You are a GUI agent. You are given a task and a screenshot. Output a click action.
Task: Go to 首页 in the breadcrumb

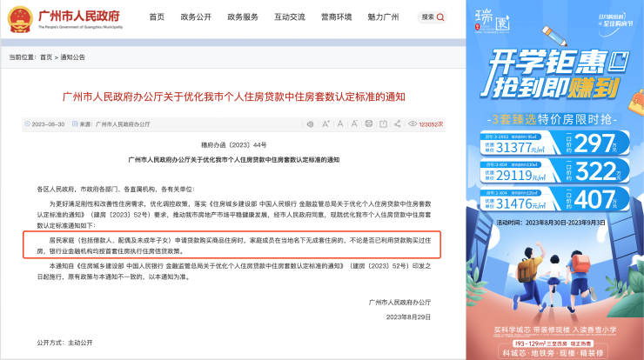(x=46, y=57)
